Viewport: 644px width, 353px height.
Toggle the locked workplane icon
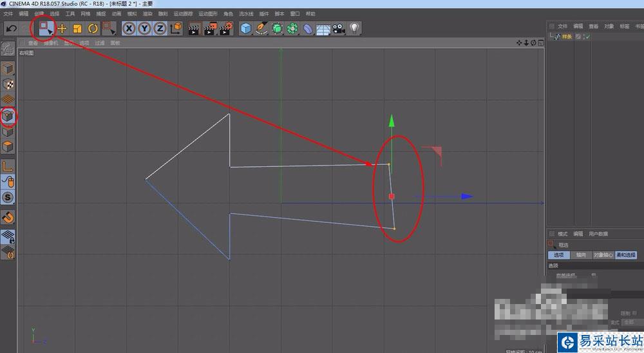tap(8, 236)
